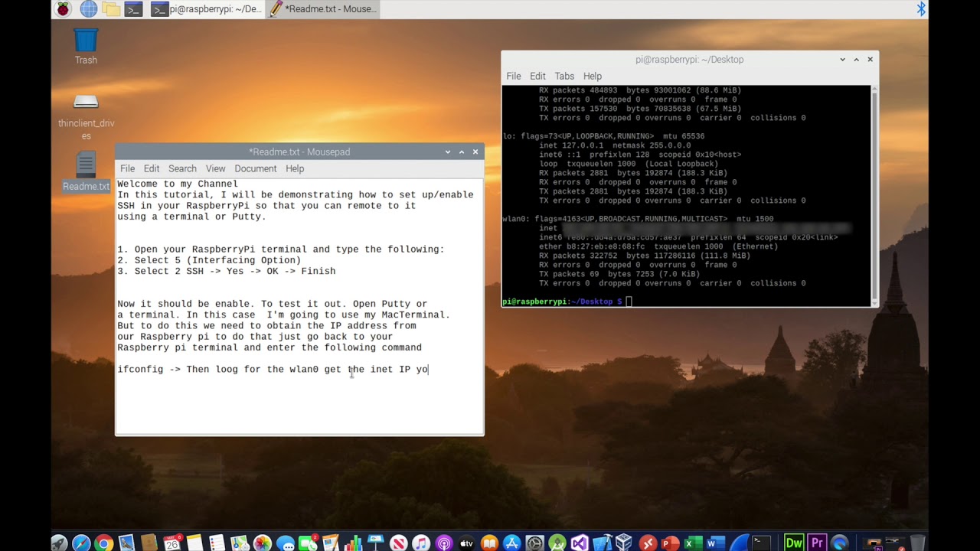Maximize the Mousepad window

coord(462,152)
